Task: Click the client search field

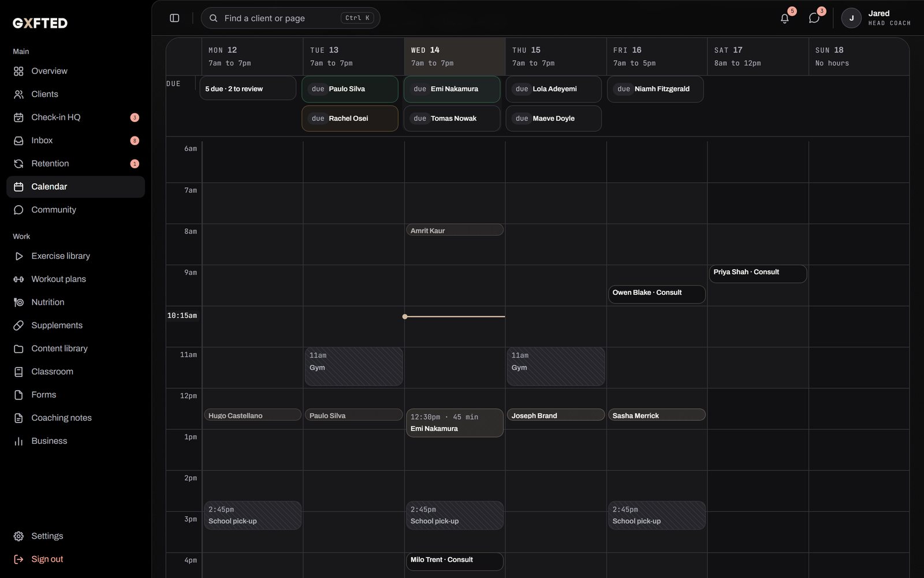Action: pos(290,18)
